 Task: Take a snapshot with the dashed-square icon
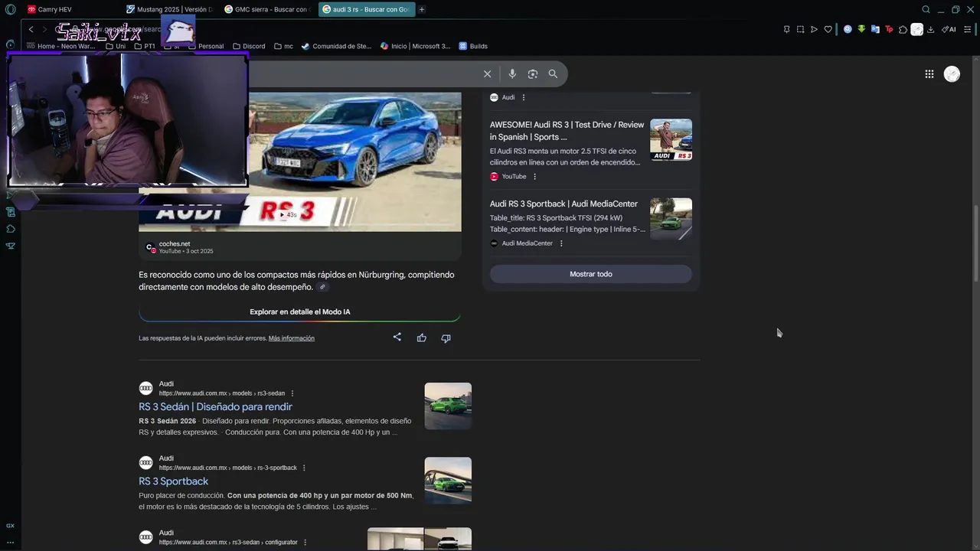coord(800,29)
